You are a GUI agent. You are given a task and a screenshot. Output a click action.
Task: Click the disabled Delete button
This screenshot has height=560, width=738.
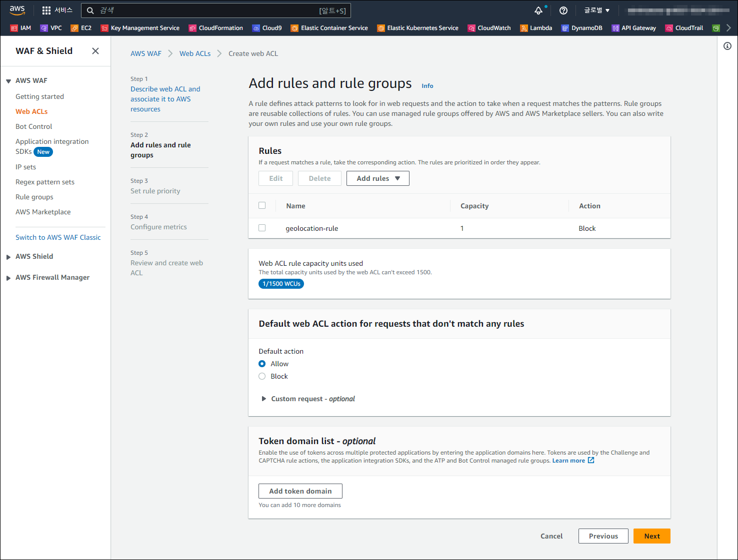319,178
